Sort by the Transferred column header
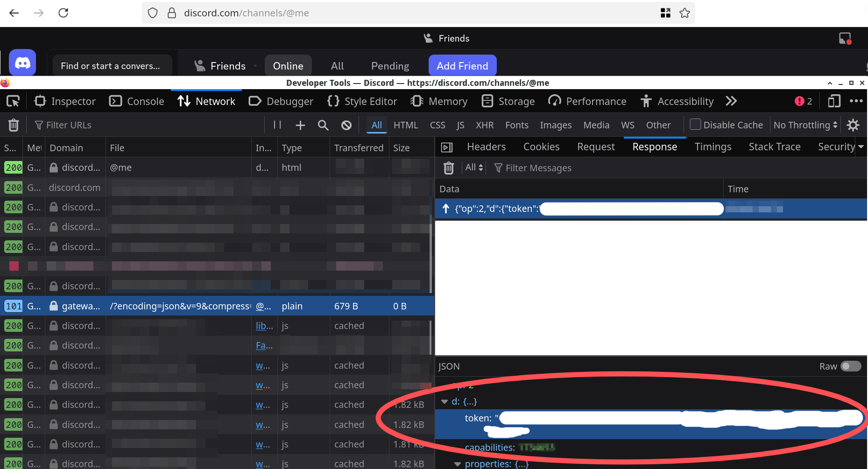The width and height of the screenshot is (868, 469). point(359,148)
